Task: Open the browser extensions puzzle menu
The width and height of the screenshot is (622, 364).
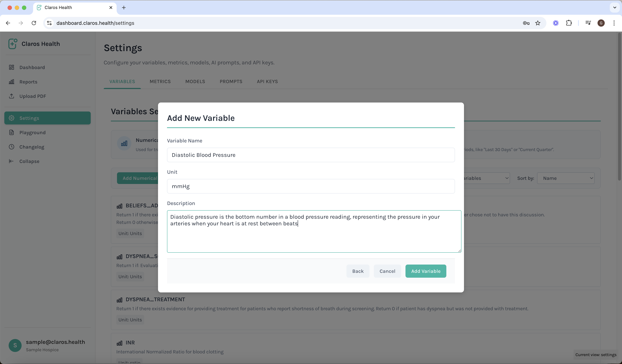Action: [x=569, y=23]
